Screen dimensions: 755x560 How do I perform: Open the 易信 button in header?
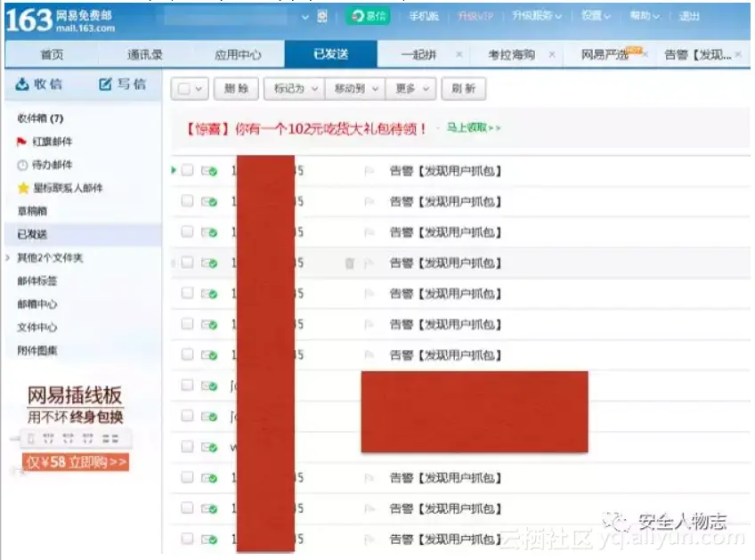pyautogui.click(x=369, y=16)
